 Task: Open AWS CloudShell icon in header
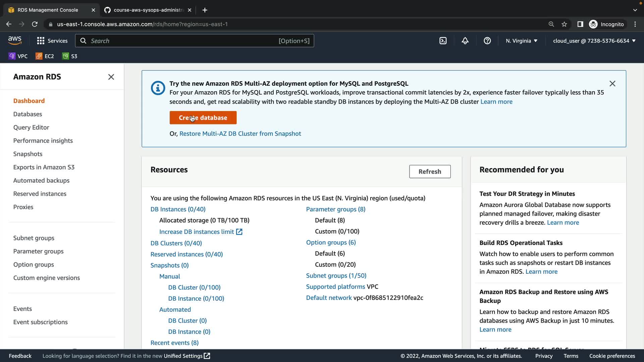pos(443,41)
